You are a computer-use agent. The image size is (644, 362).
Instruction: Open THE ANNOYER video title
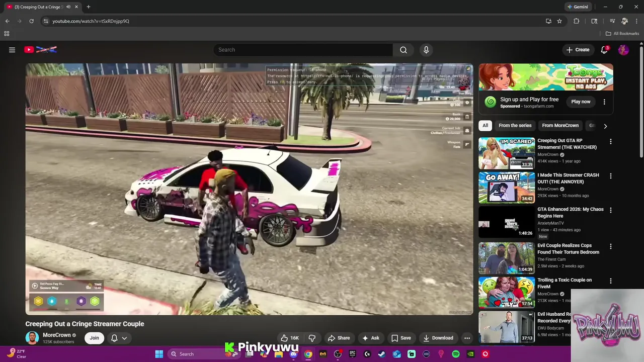(568, 178)
